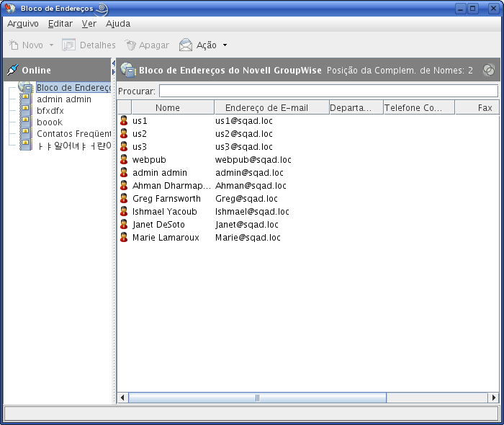Click the horizontal scrollbar right arrow

(493, 398)
